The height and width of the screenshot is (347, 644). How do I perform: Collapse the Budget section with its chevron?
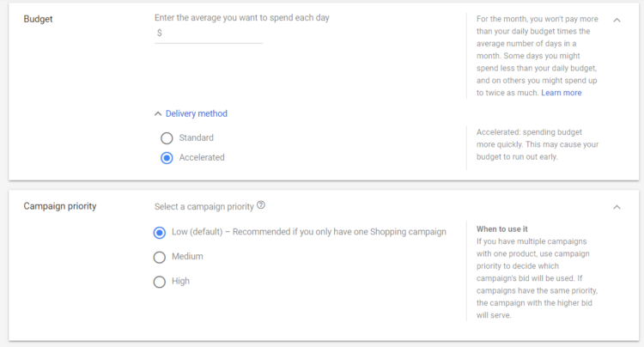pyautogui.click(x=617, y=19)
